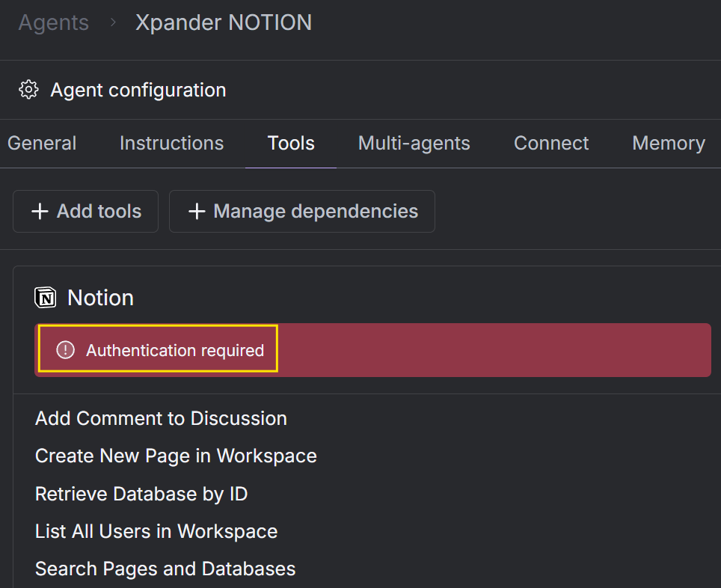
Task: Click the Add tools button
Action: 85,211
